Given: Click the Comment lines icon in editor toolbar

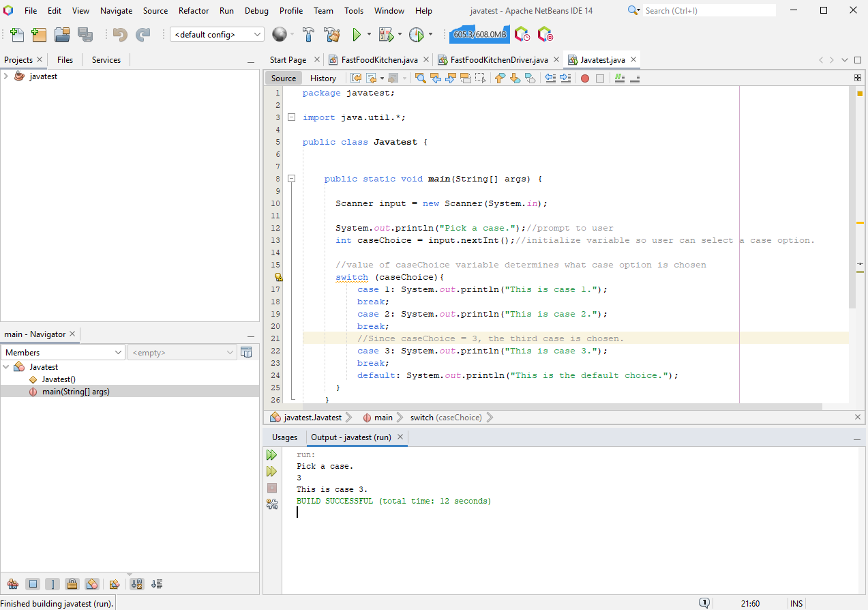Looking at the screenshot, I should coord(620,78).
